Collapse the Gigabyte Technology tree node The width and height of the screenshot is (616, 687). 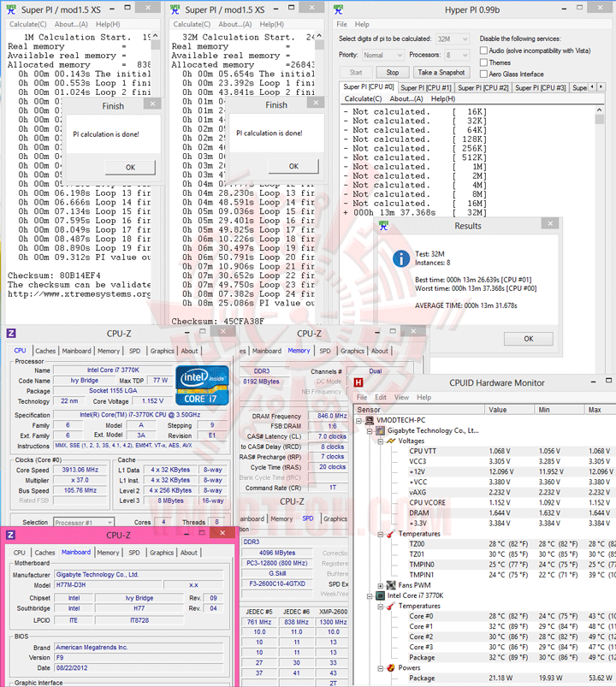point(370,430)
